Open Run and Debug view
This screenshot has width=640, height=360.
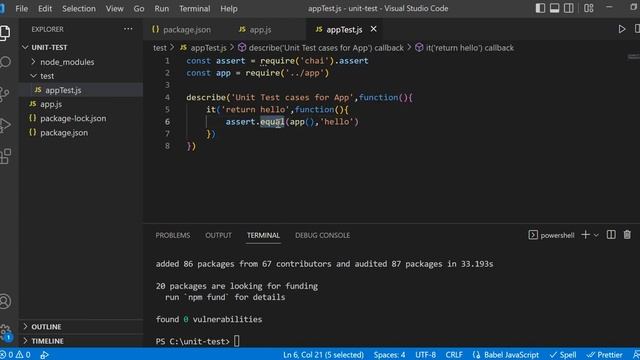(5, 125)
